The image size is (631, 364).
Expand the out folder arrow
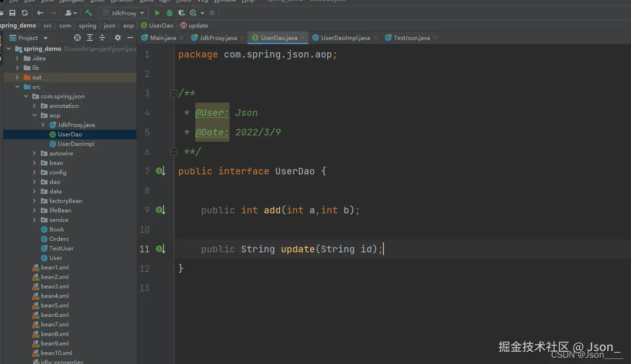point(18,77)
